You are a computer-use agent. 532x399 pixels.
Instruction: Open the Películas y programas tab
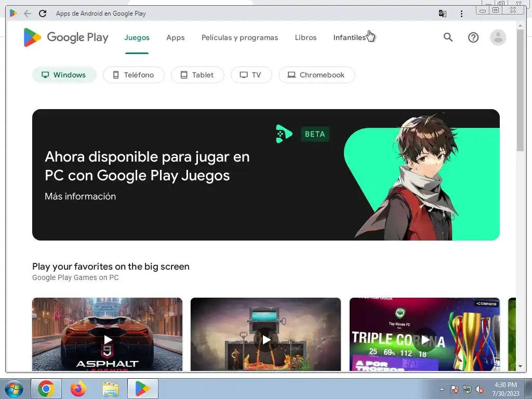tap(240, 37)
